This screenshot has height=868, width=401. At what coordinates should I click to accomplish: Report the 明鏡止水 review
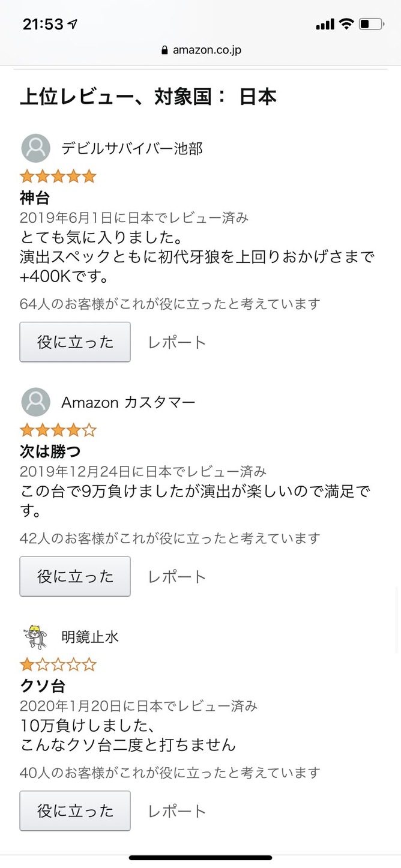coord(177,812)
